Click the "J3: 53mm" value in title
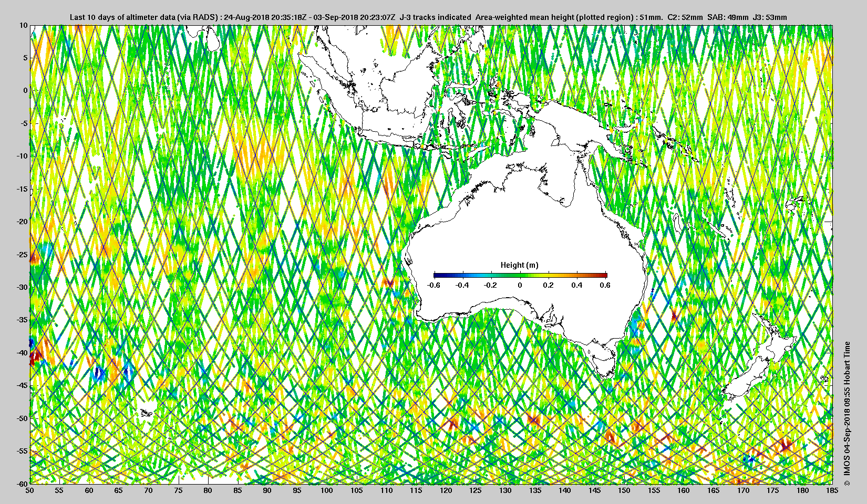867x504 pixels. pos(770,17)
